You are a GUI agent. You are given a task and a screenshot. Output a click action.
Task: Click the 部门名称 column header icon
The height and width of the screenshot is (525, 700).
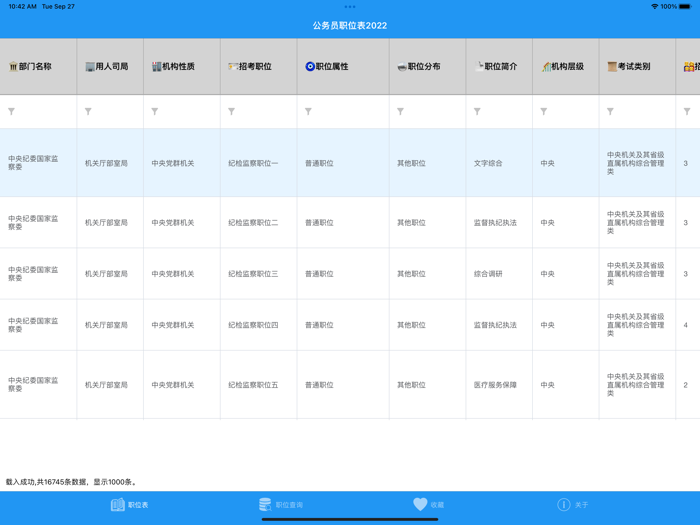(x=13, y=67)
